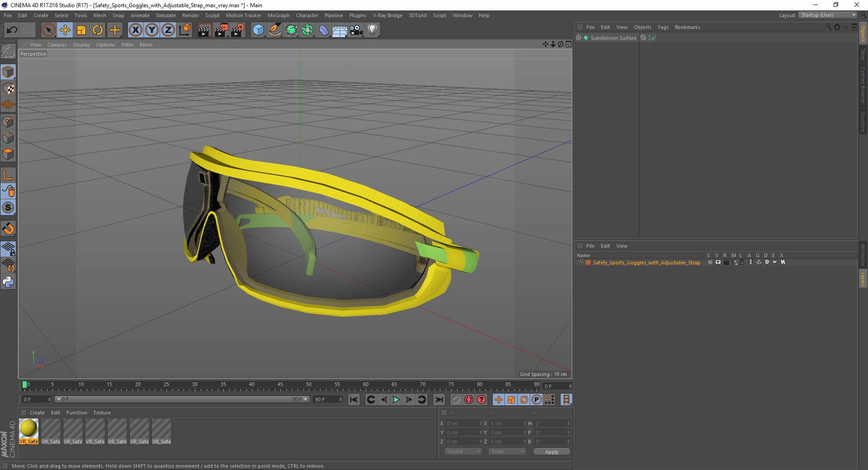Add a Subdivision Surface generator icon
The image size is (868, 470).
[x=291, y=30]
